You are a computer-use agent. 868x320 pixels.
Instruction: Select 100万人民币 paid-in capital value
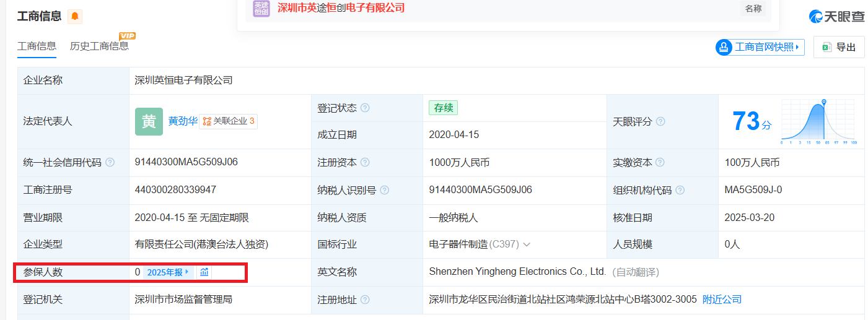(752, 162)
